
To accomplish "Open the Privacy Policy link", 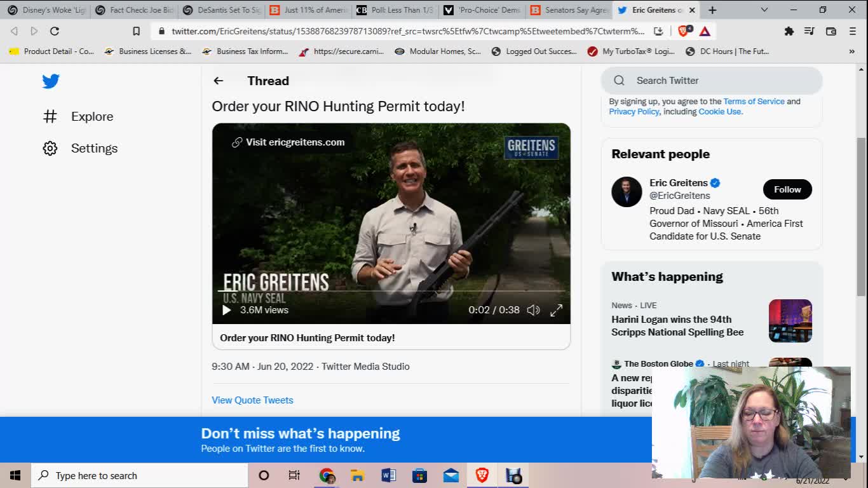I will (x=634, y=111).
